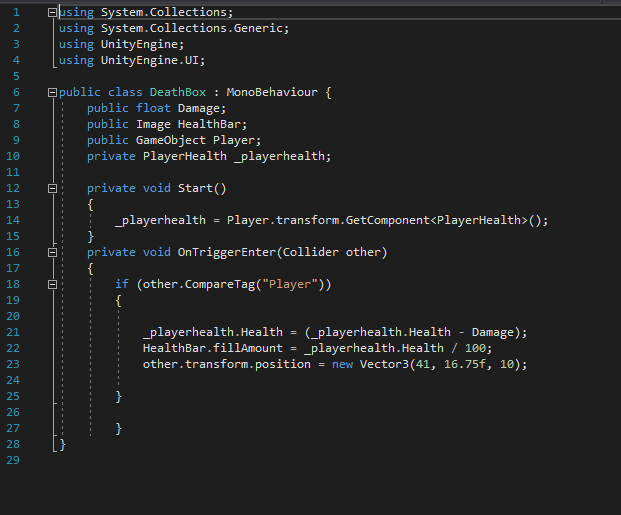
Task: Collapse the using directives block on line 1
Action: tap(52, 13)
